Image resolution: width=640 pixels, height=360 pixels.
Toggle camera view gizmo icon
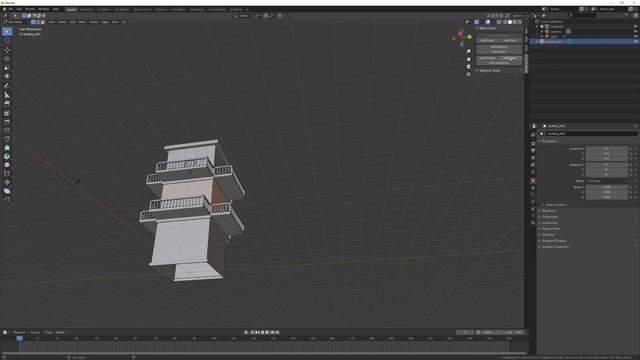pyautogui.click(x=469, y=67)
